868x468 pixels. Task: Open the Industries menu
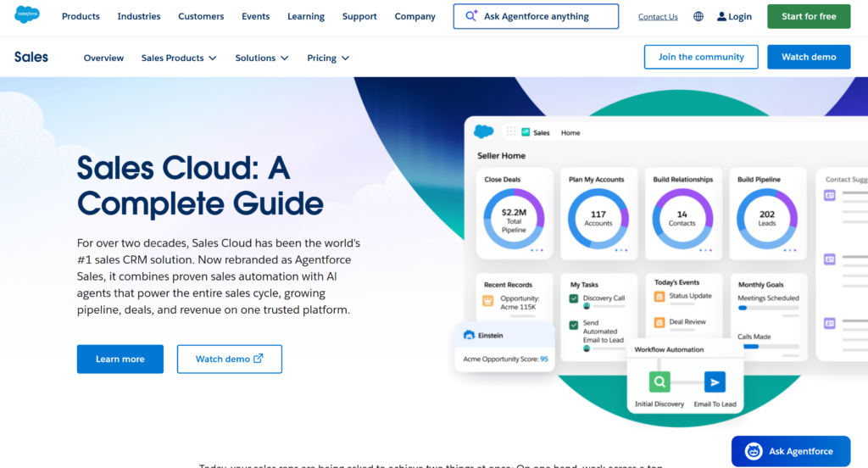[x=139, y=16]
